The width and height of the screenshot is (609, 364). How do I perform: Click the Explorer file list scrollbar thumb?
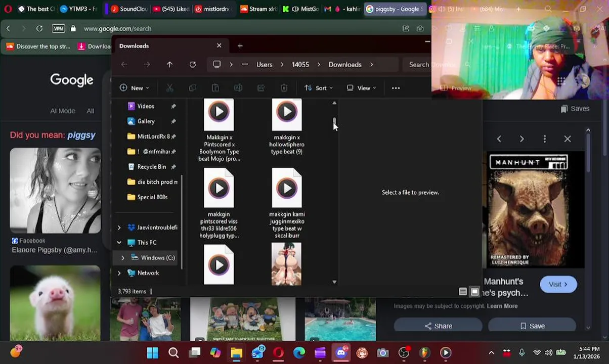point(334,121)
